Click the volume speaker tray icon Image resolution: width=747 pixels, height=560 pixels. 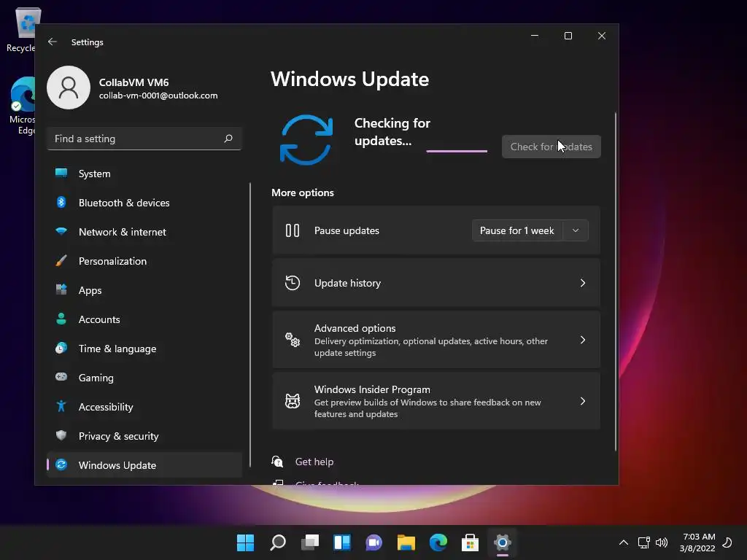click(662, 542)
